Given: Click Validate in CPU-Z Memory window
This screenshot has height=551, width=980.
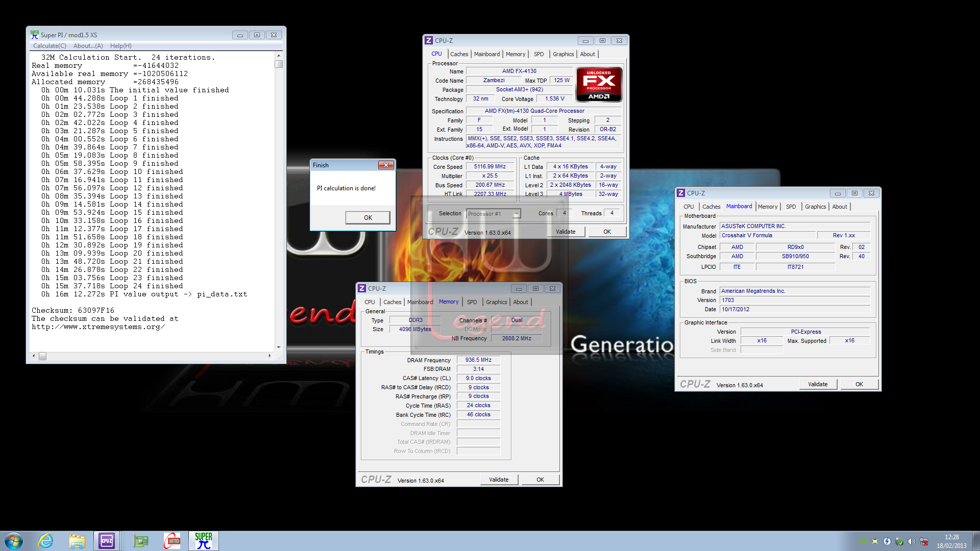Looking at the screenshot, I should 499,480.
